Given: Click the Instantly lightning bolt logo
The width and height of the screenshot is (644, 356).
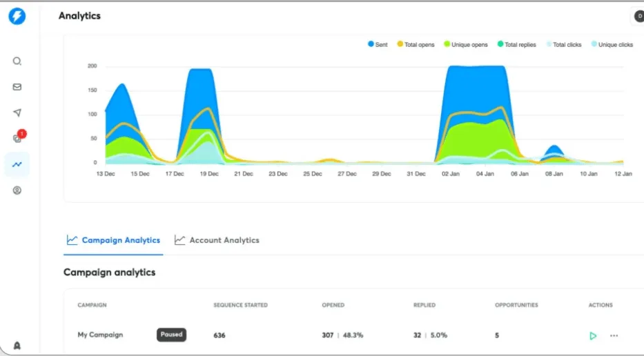Looking at the screenshot, I should click(x=17, y=17).
